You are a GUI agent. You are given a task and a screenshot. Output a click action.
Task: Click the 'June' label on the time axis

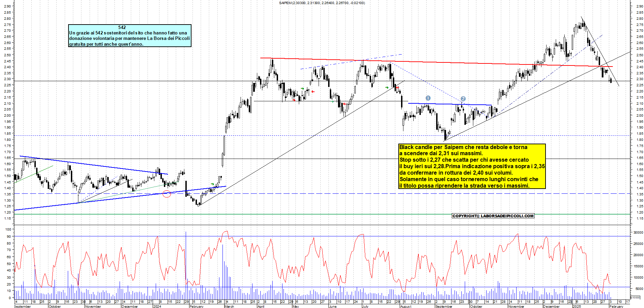point(333,306)
